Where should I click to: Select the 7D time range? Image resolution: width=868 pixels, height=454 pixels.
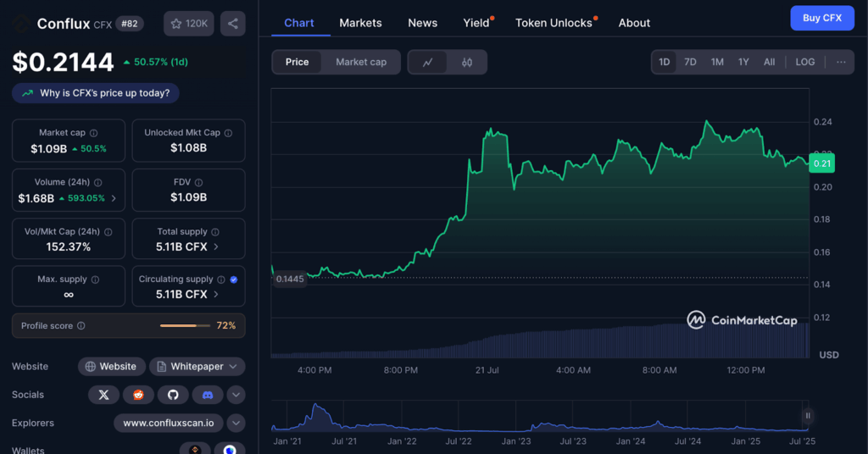(x=690, y=62)
